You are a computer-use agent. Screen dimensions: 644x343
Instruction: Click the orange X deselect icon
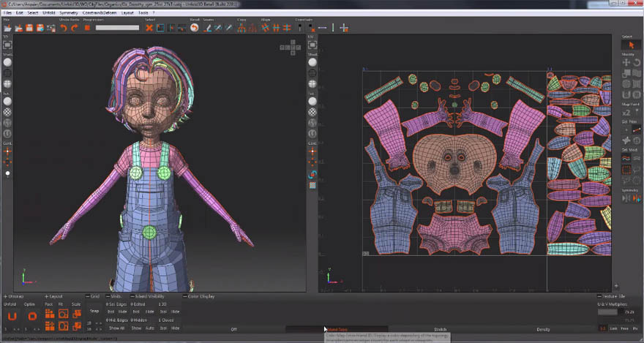[x=149, y=28]
